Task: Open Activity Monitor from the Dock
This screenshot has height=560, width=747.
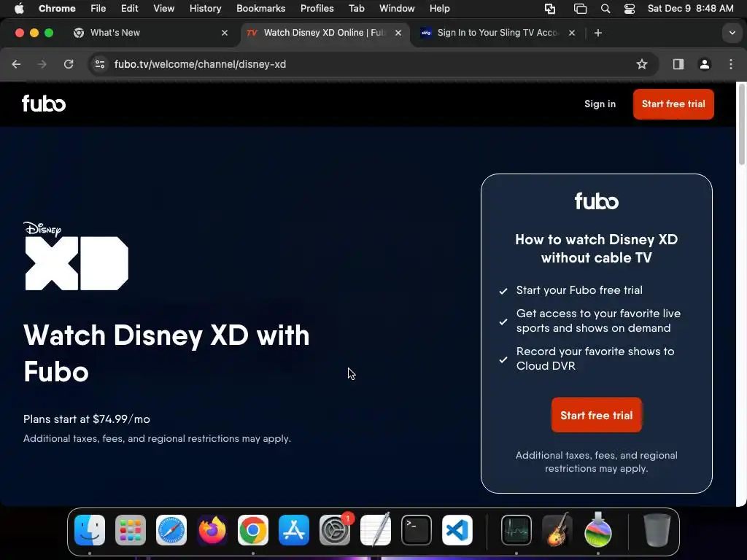Action: point(516,530)
